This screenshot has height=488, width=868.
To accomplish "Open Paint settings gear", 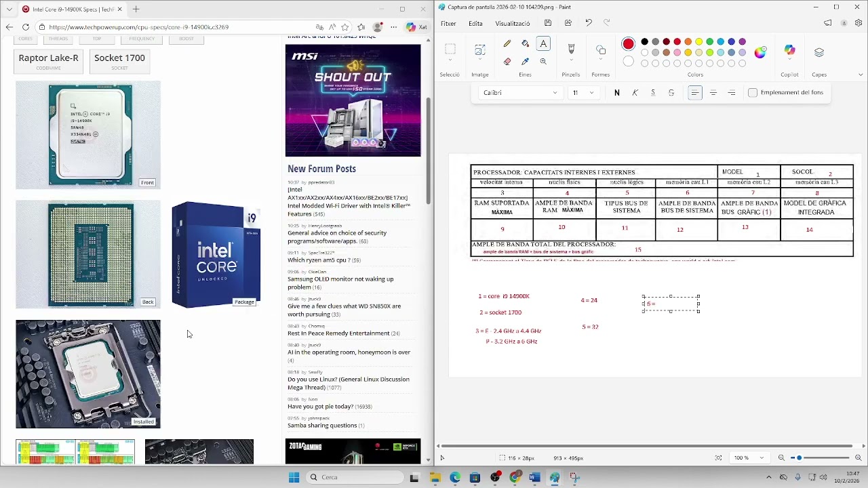I will (x=859, y=23).
